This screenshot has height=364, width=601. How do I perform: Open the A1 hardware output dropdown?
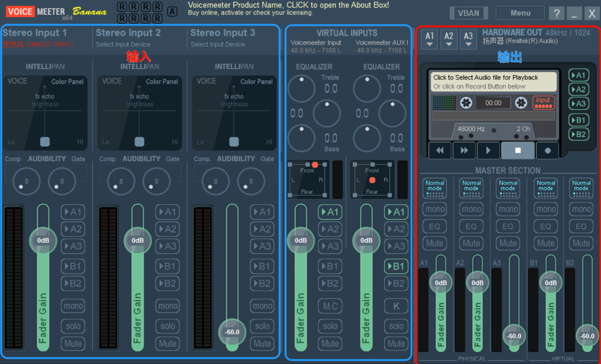tap(429, 39)
